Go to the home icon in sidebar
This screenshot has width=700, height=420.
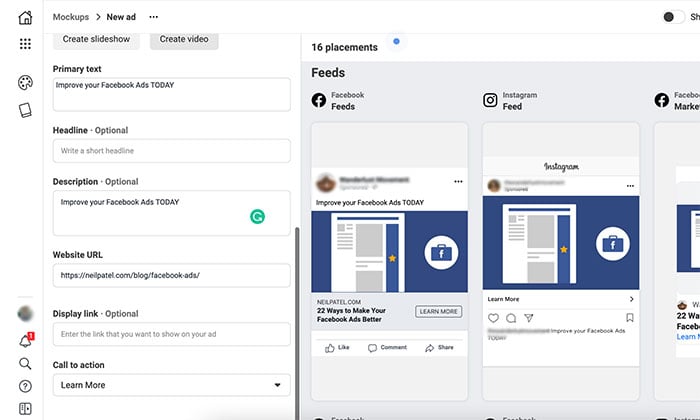25,17
